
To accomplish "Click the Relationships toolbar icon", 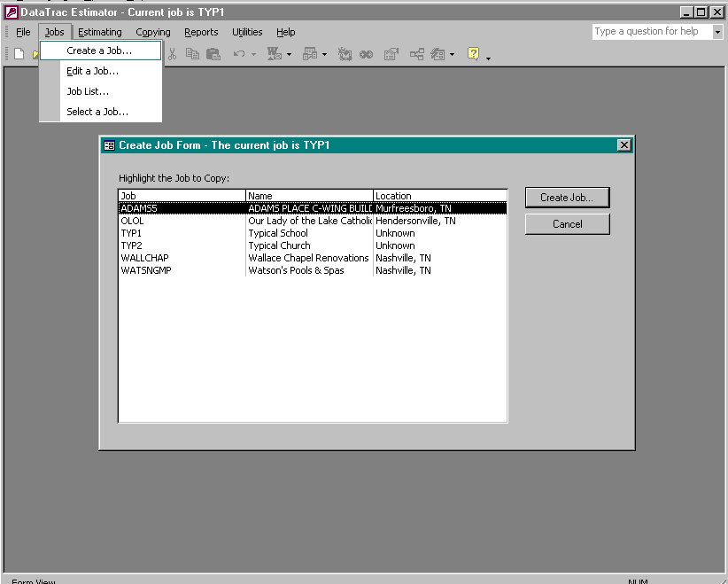I will (x=416, y=54).
